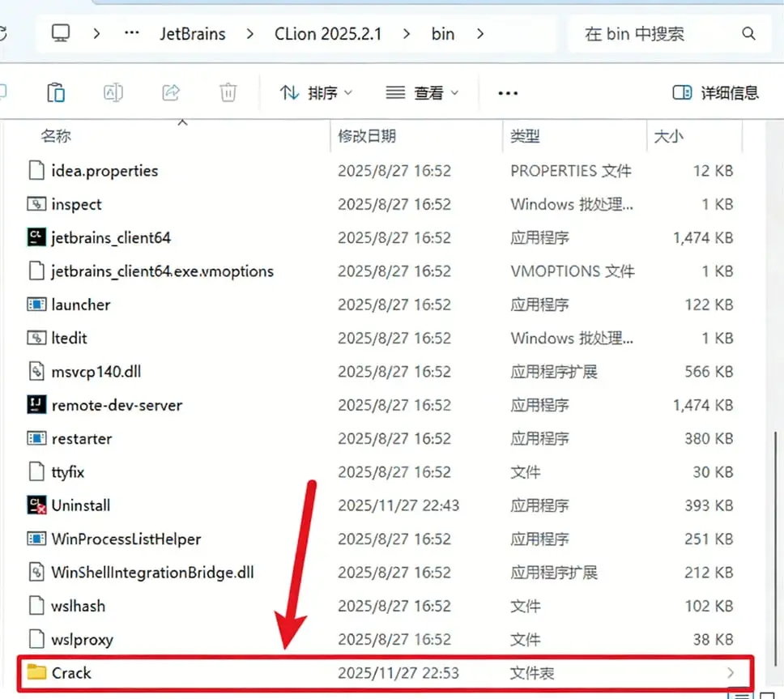784x699 pixels.
Task: Click the rename toolbar icon
Action: pos(113,92)
